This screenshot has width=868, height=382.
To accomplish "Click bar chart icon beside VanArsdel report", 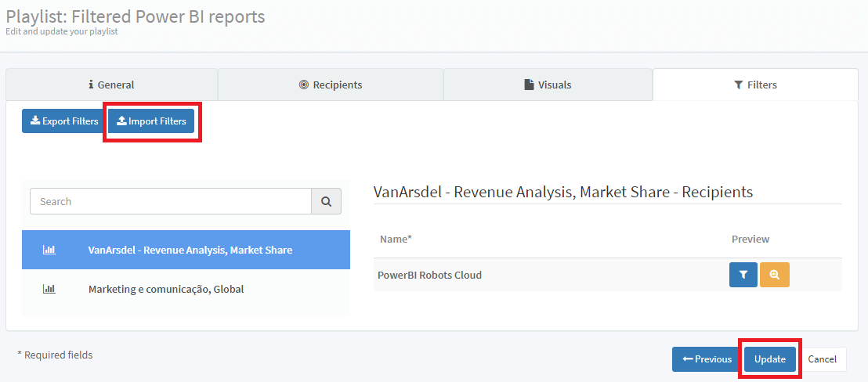I will pyautogui.click(x=49, y=250).
